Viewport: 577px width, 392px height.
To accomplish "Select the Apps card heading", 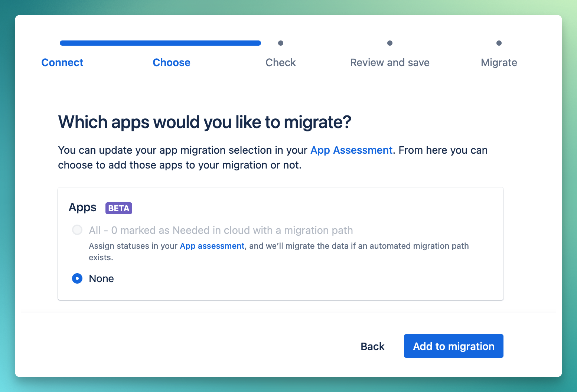I will 82,207.
